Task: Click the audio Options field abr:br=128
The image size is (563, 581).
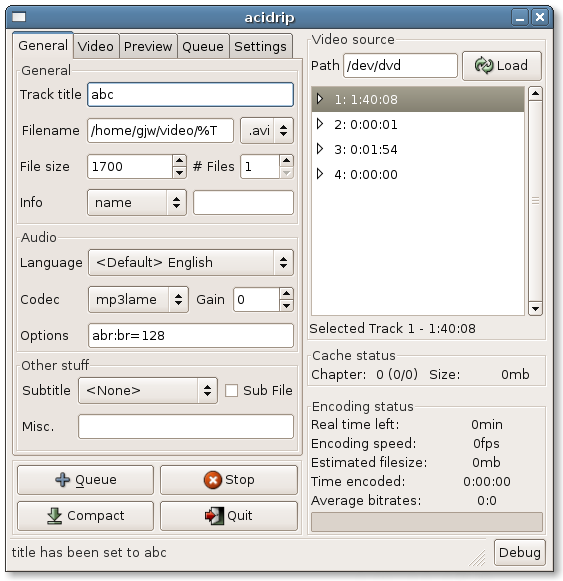Action: (x=191, y=336)
